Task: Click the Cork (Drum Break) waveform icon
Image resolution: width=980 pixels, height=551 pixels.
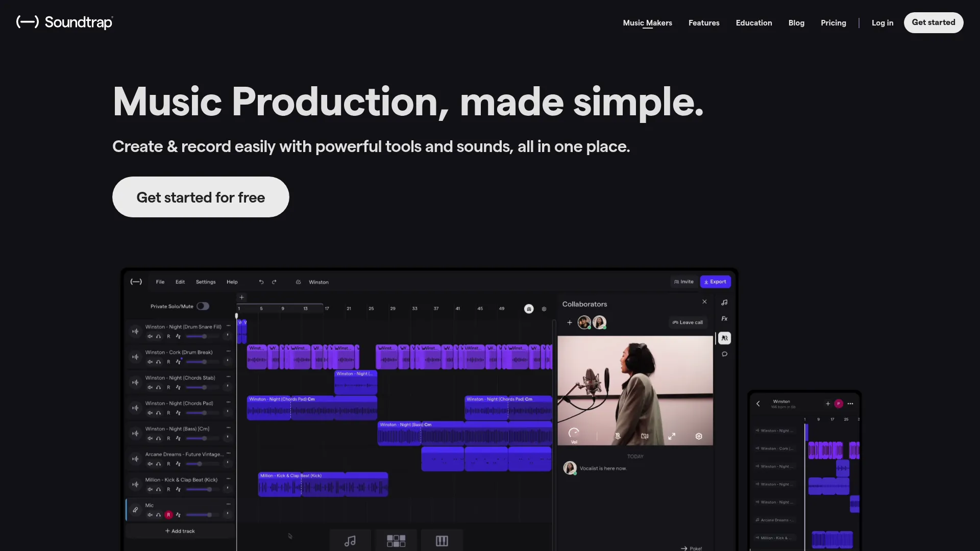Action: pos(135,357)
